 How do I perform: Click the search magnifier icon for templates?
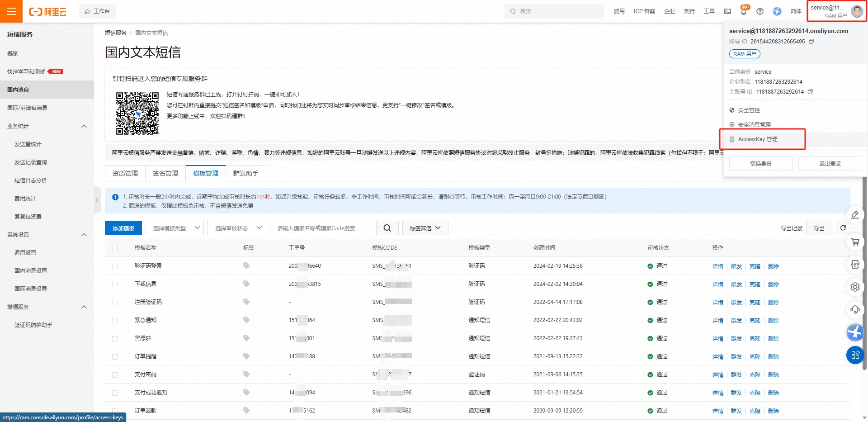(387, 228)
